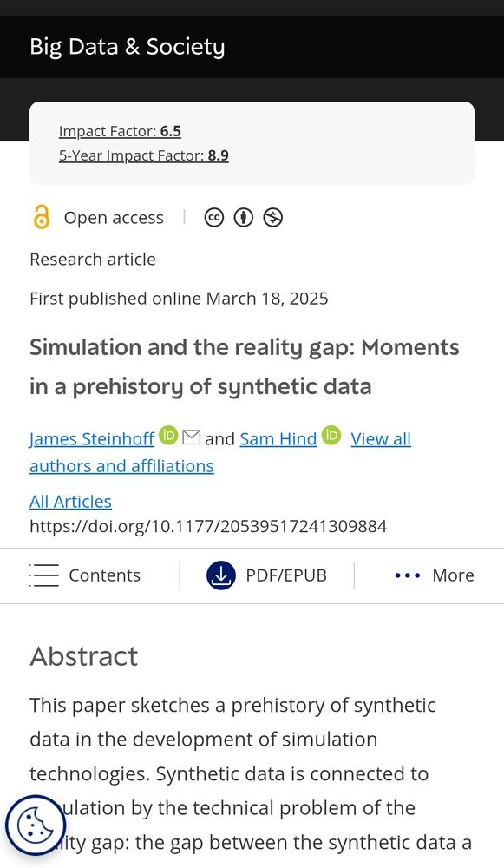
Task: Open the More options menu
Action: (435, 575)
